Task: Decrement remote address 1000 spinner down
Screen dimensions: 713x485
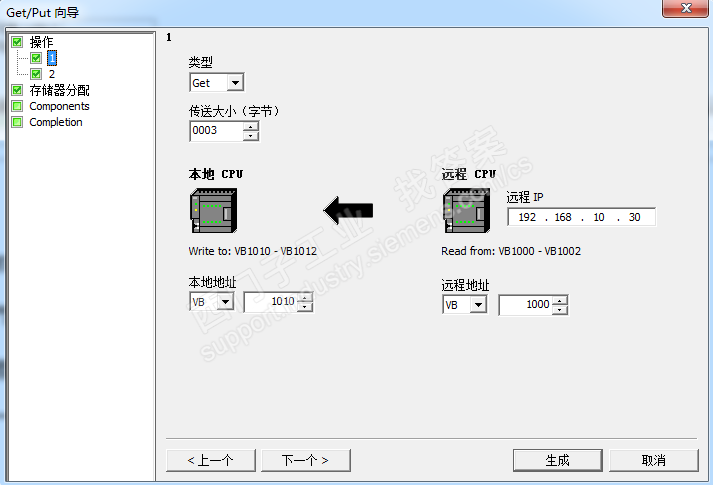Action: [560, 310]
